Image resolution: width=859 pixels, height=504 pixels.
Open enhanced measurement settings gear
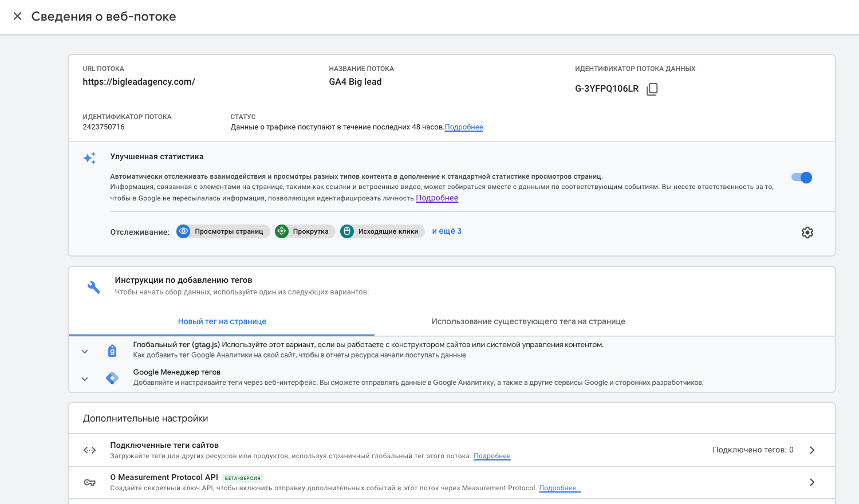pyautogui.click(x=807, y=233)
